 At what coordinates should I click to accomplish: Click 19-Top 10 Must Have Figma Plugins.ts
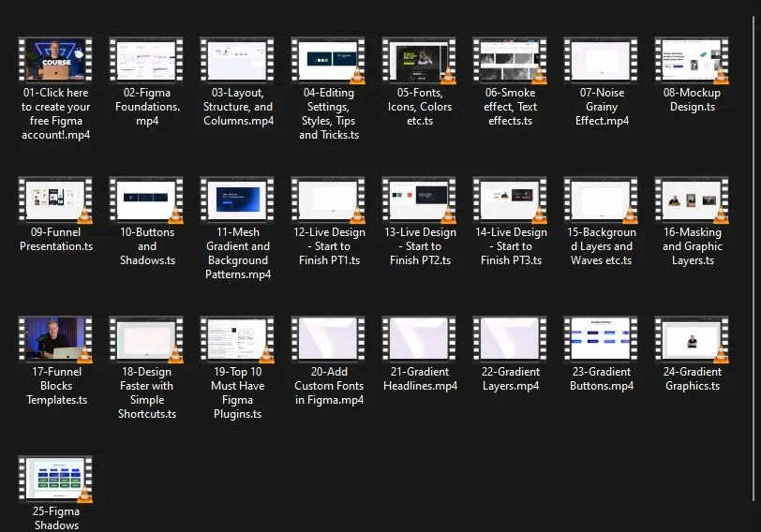click(x=237, y=340)
